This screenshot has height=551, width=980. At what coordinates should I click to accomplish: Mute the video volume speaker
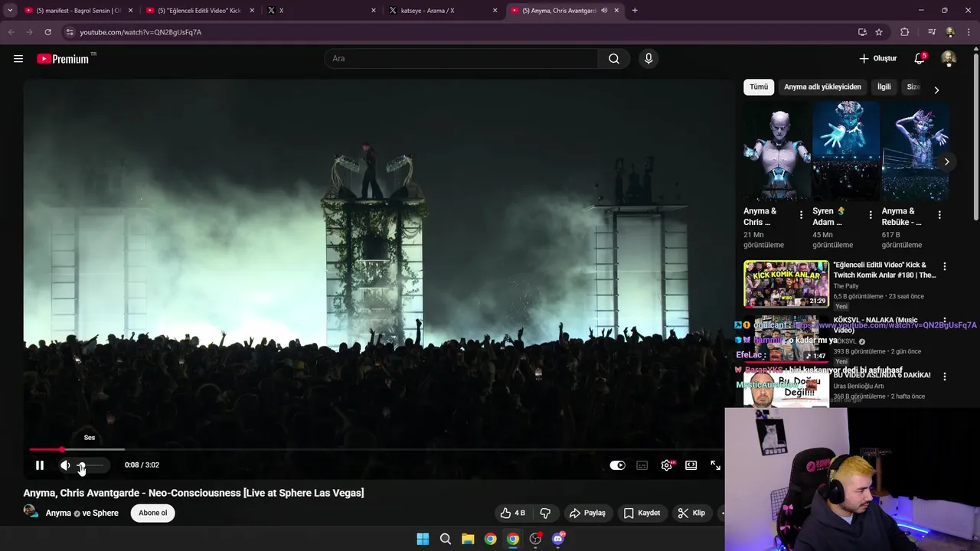[65, 465]
